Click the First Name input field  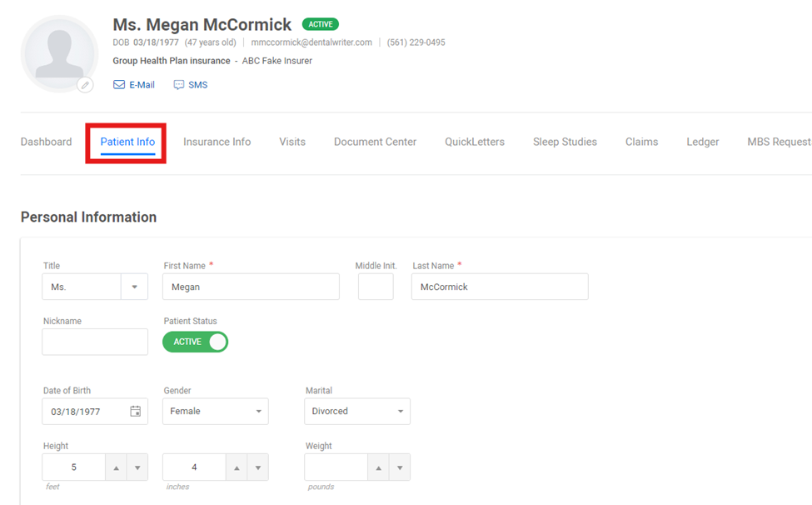[252, 287]
